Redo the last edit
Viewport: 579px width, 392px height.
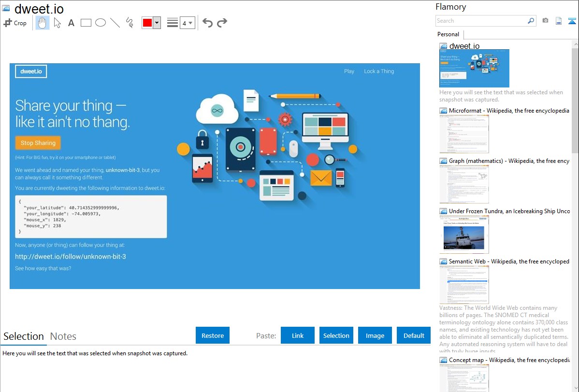222,23
